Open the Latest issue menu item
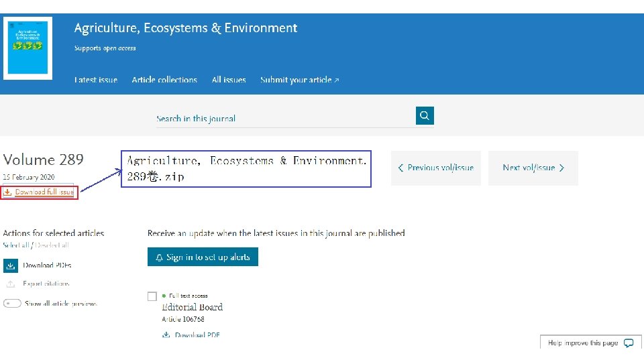 pyautogui.click(x=96, y=80)
